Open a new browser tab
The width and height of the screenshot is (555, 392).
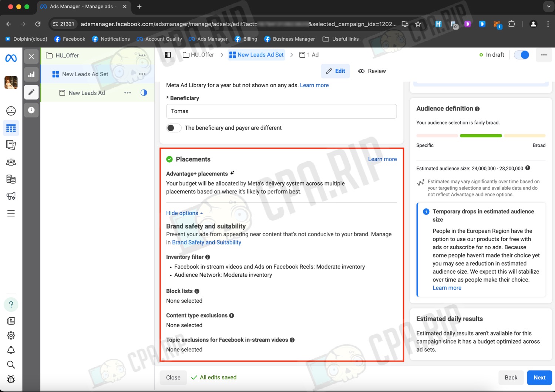(139, 7)
